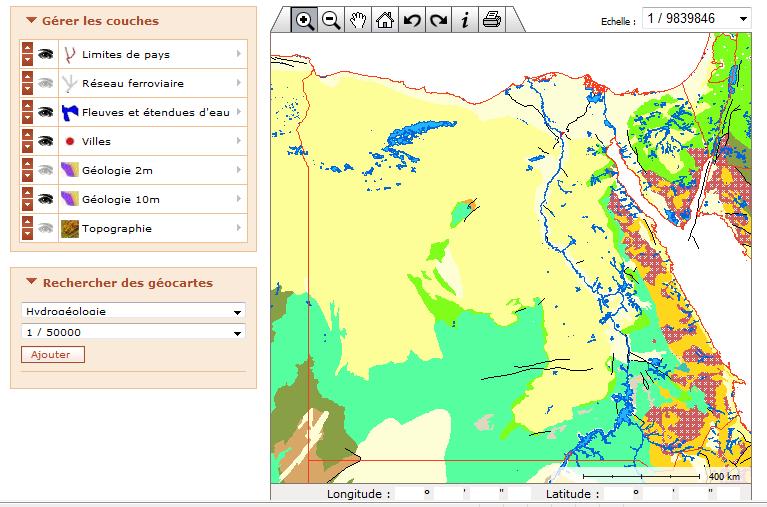The width and height of the screenshot is (767, 507).
Task: Move the Géologie 2m layer up
Action: (27, 164)
